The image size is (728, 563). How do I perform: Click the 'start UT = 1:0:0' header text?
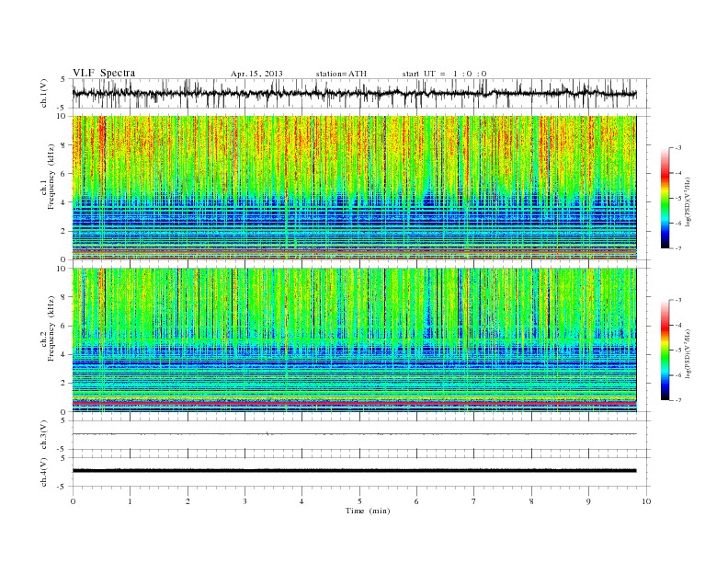click(x=444, y=74)
